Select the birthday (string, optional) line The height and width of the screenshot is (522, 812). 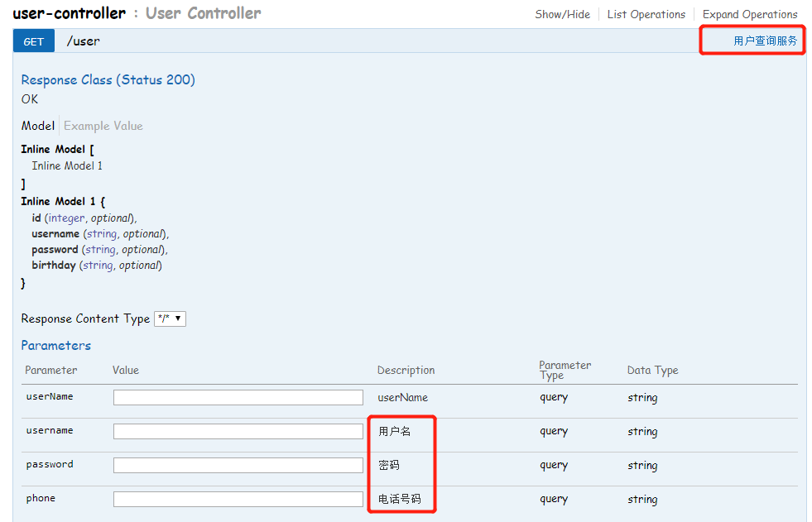97,266
